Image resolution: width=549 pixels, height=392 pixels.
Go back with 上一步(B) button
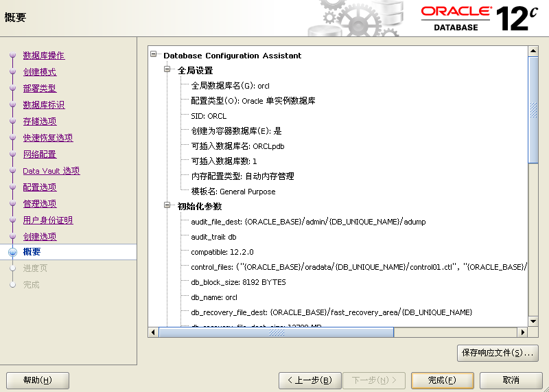tap(310, 380)
